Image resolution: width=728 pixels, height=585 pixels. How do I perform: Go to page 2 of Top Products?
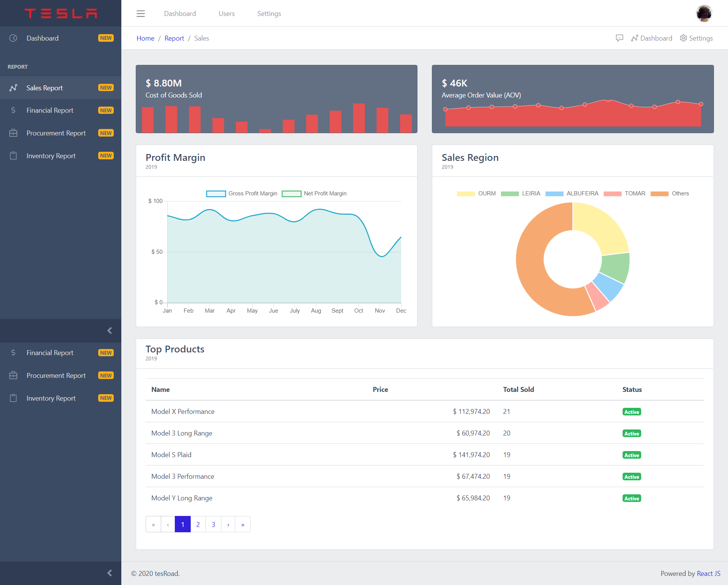(x=198, y=524)
